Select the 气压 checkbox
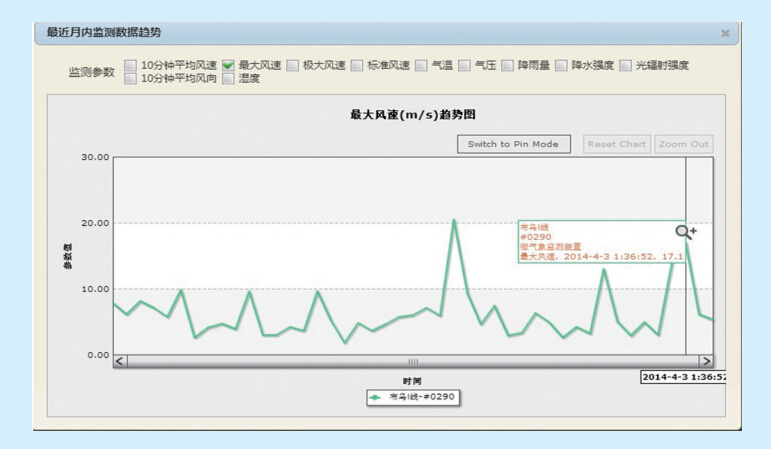The width and height of the screenshot is (771, 449). pyautogui.click(x=465, y=66)
